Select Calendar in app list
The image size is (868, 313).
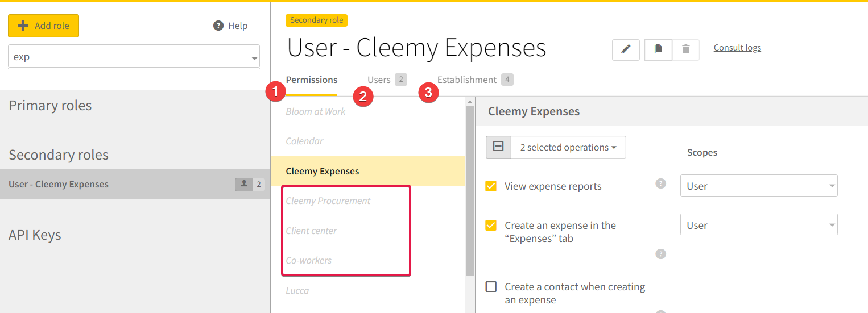pyautogui.click(x=368, y=141)
